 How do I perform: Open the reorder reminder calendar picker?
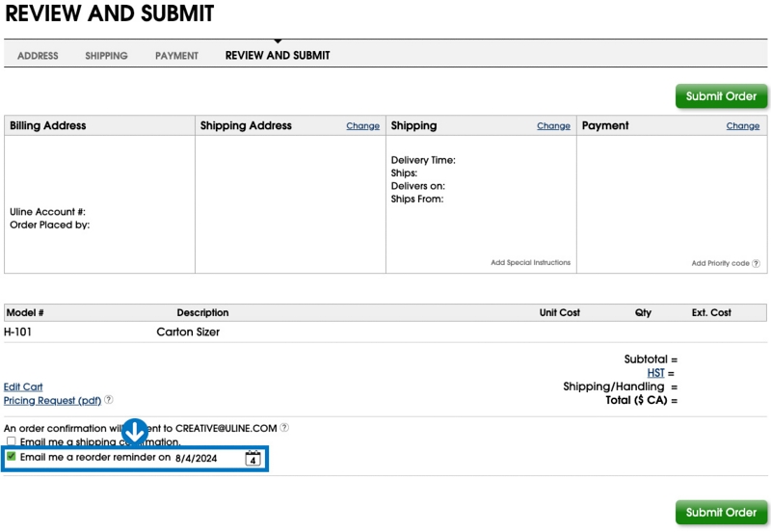coord(253,459)
